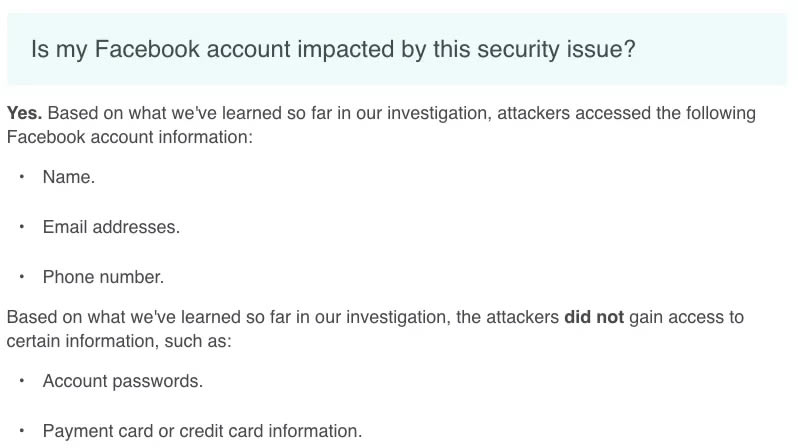
Task: Click the "Phone number." list item
Action: click(x=103, y=277)
